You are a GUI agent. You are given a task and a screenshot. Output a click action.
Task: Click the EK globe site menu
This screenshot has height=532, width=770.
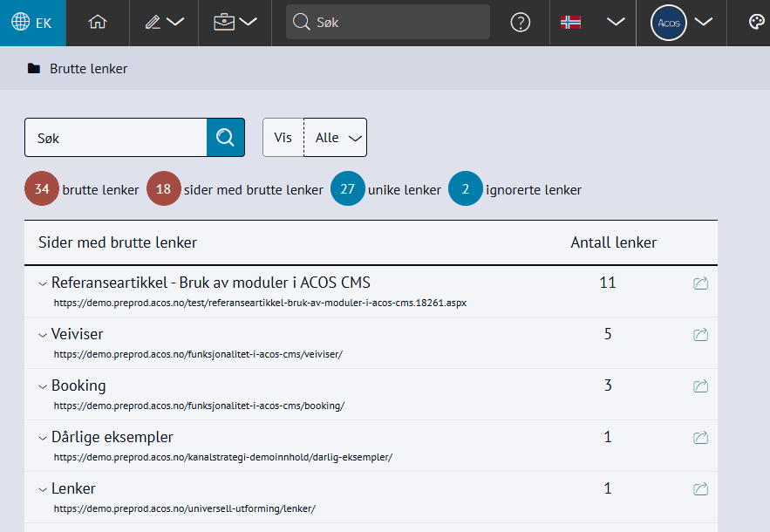(x=32, y=23)
